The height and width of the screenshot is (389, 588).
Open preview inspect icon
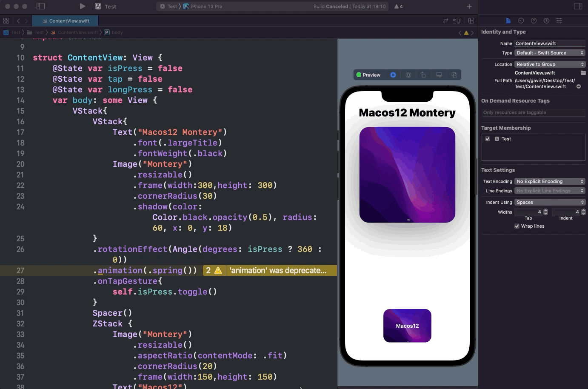coord(408,75)
